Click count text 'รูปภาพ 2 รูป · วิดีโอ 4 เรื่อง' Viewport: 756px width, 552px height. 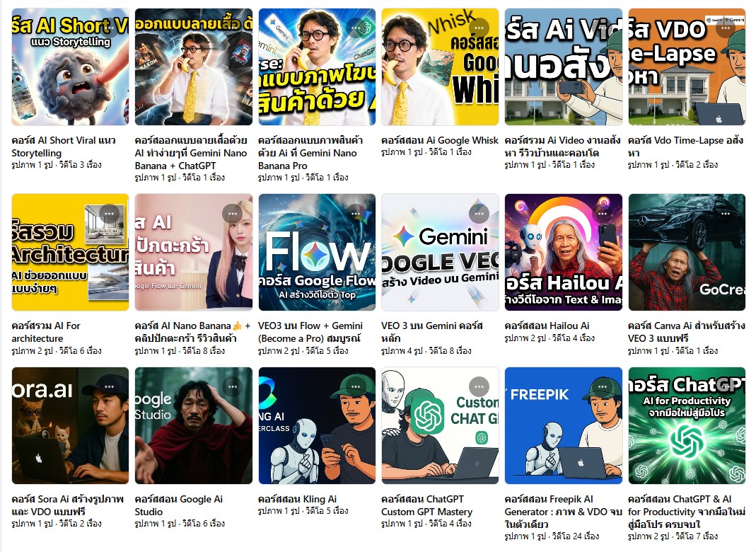pyautogui.click(x=549, y=338)
